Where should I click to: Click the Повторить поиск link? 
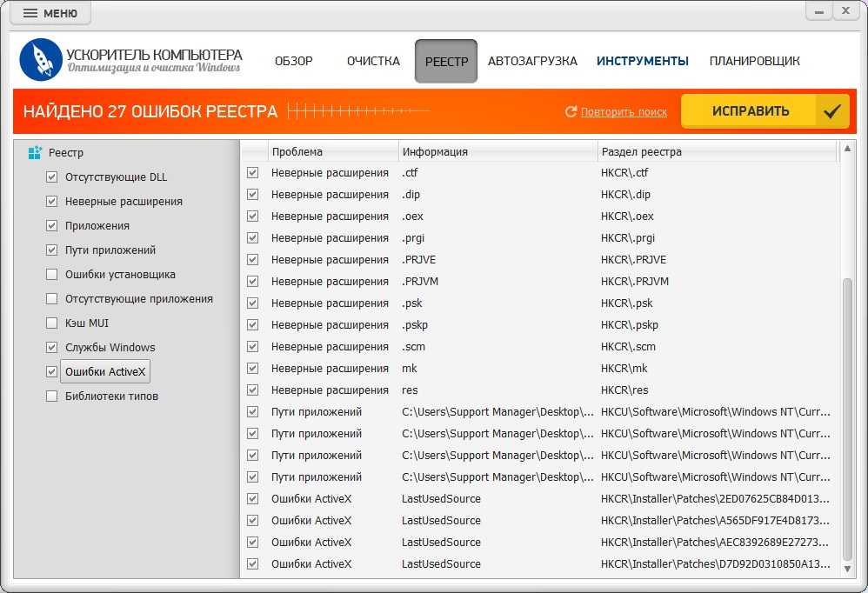coord(624,112)
